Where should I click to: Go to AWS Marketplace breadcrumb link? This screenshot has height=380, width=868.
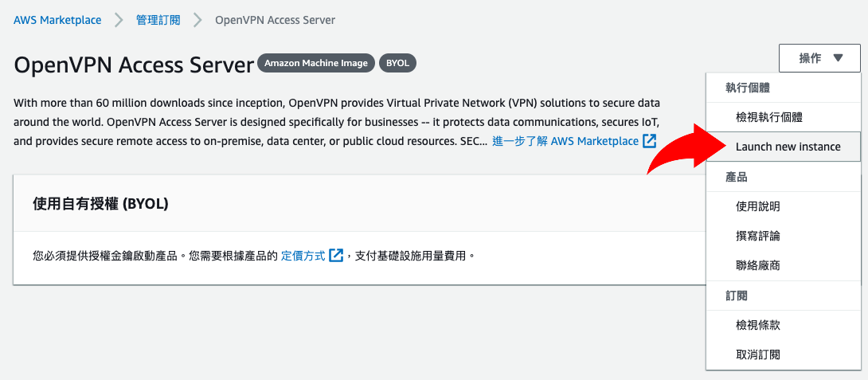point(57,21)
